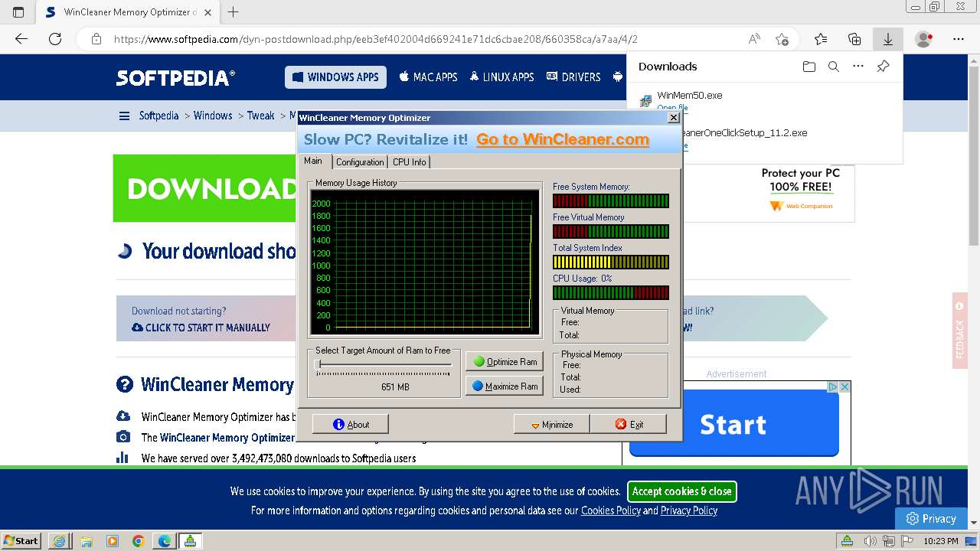Open more options in Downloads panel
This screenshot has width=980, height=551.
click(x=858, y=67)
